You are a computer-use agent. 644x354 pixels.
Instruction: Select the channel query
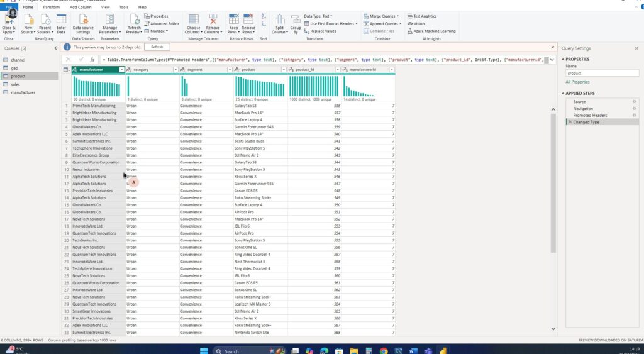pos(18,60)
